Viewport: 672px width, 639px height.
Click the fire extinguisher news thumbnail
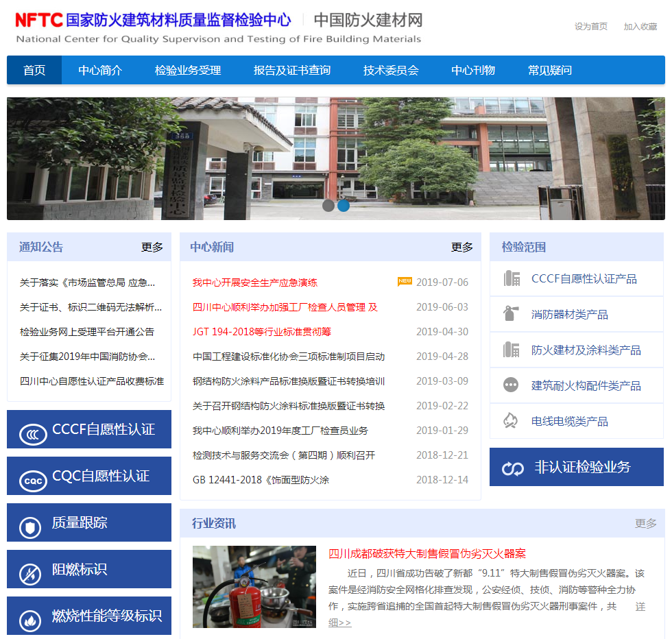(x=254, y=586)
